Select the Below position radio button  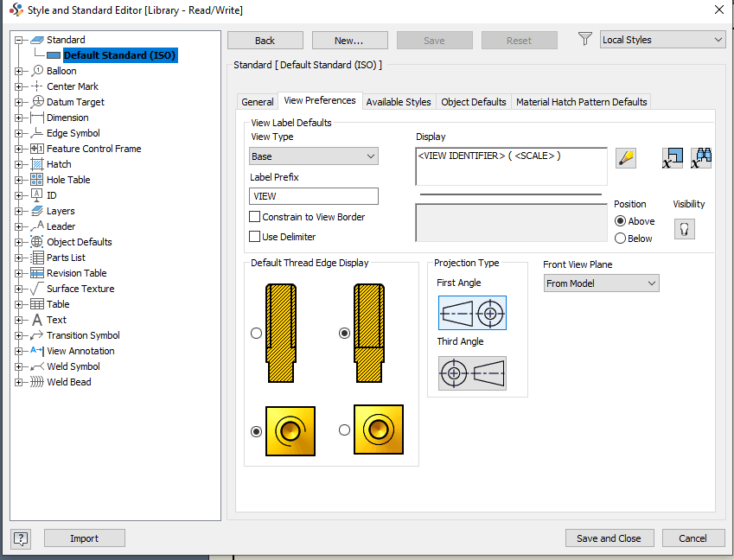(x=622, y=237)
